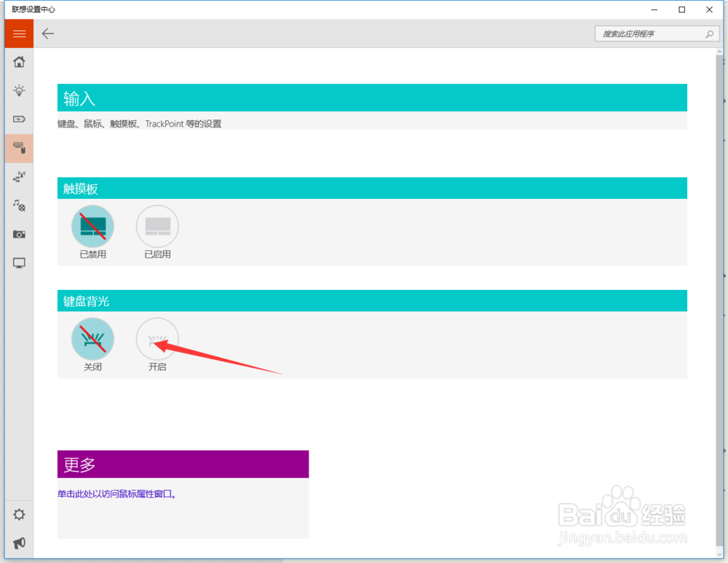This screenshot has width=728, height=563.
Task: Click the 键盘背光 section header
Action: point(372,301)
